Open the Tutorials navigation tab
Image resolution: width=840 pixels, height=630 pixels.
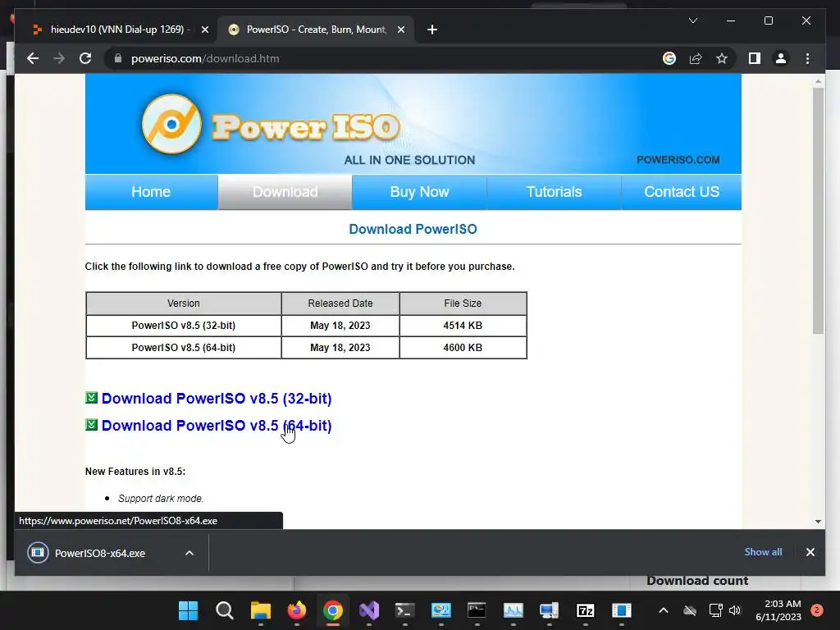tap(554, 192)
